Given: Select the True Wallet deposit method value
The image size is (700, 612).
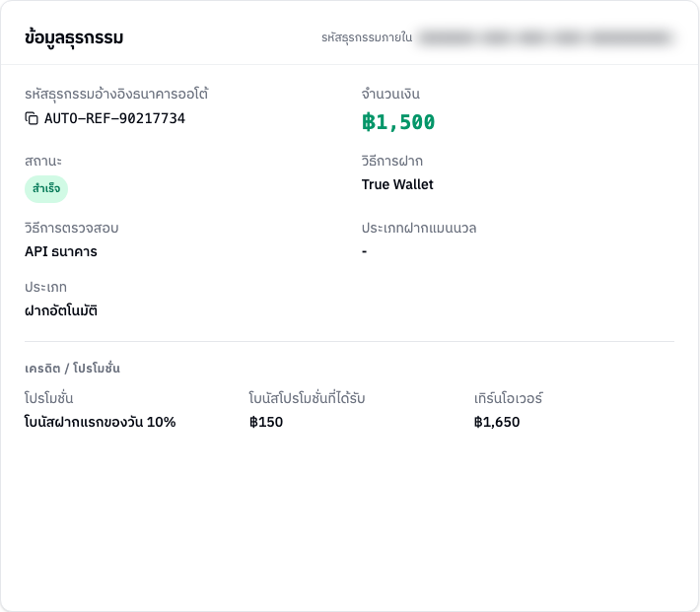Looking at the screenshot, I should point(397,184).
